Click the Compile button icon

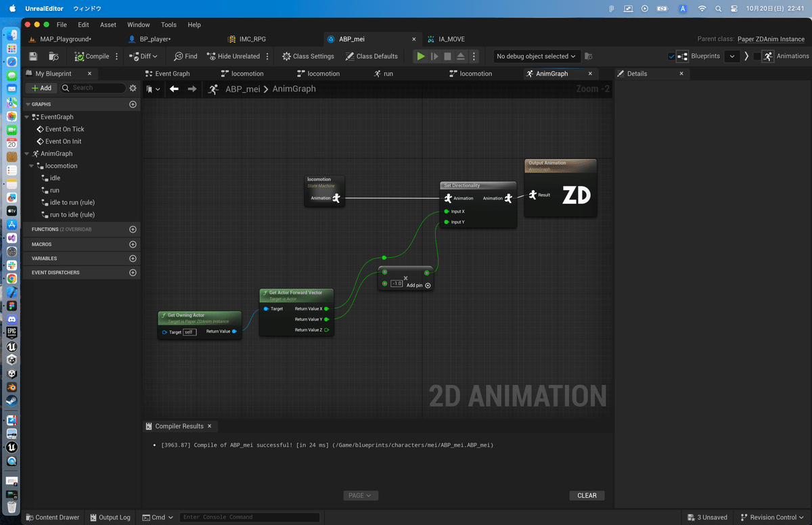[80, 56]
